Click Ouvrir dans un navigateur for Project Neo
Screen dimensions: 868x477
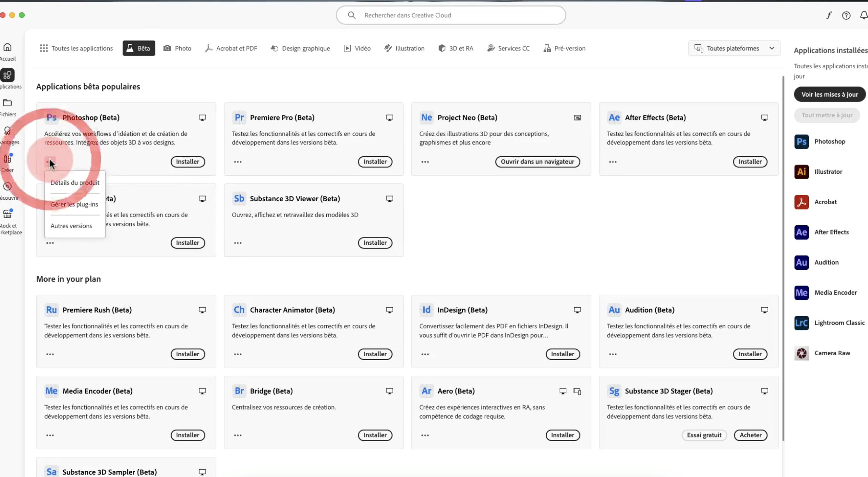point(537,162)
